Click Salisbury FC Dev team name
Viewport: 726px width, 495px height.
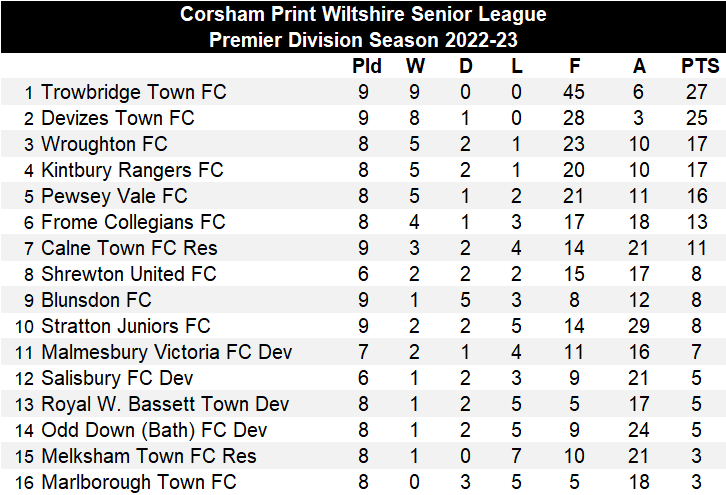(117, 378)
